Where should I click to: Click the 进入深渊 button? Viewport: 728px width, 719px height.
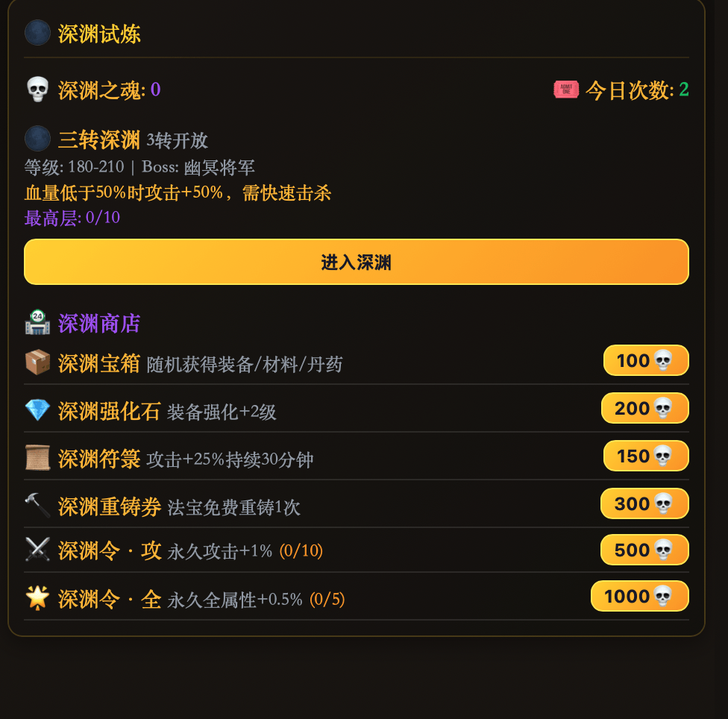point(356,262)
